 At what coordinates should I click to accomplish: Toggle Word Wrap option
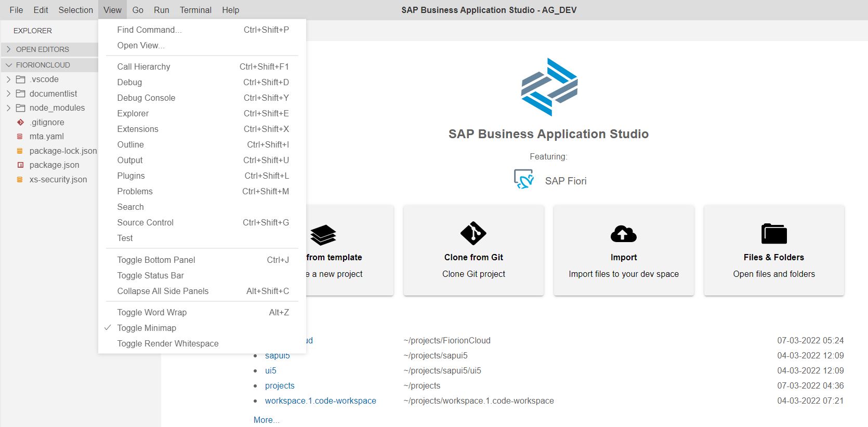[152, 312]
